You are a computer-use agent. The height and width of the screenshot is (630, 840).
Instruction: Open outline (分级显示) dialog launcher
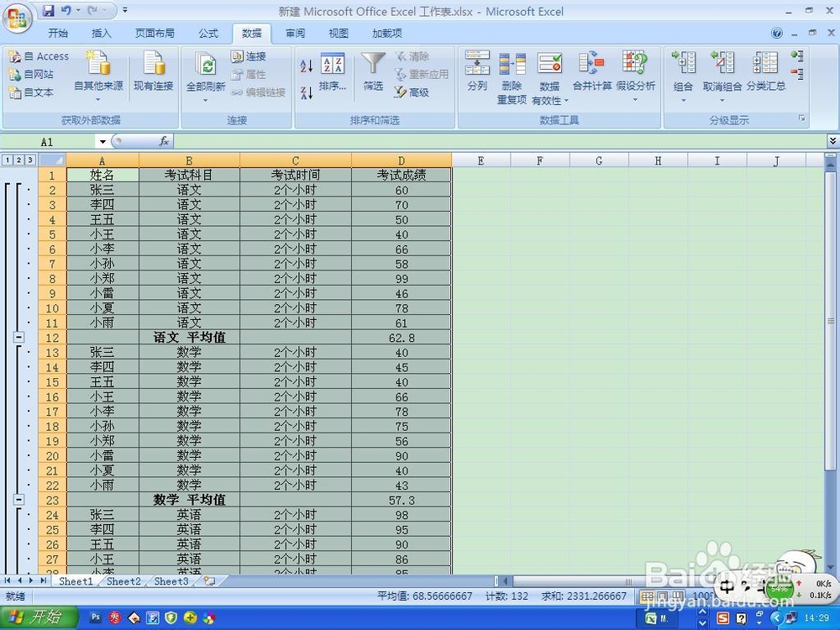[802, 118]
